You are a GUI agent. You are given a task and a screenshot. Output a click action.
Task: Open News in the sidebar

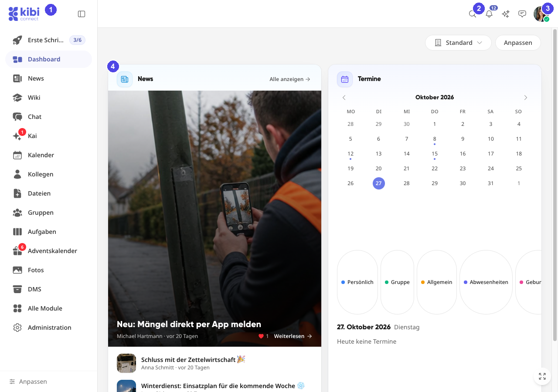pos(49,78)
